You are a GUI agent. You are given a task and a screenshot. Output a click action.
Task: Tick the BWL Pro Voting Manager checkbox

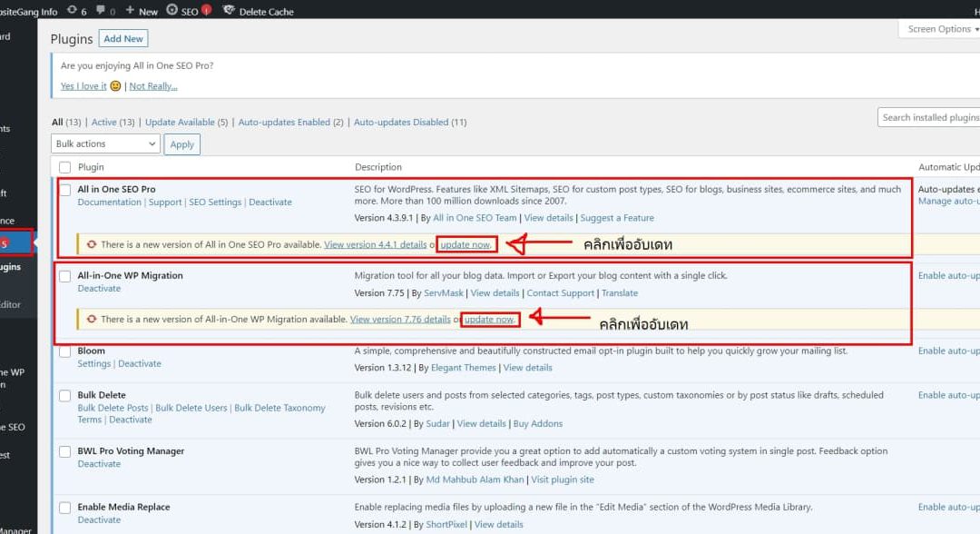click(x=65, y=451)
